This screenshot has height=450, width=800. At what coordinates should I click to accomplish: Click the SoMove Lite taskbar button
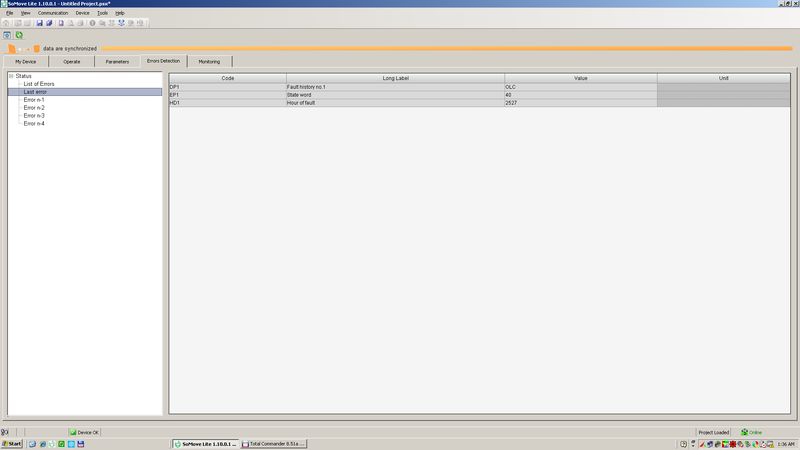(x=204, y=443)
